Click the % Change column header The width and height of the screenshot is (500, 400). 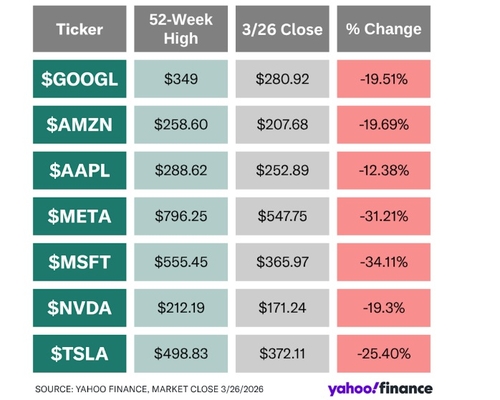[x=384, y=29]
